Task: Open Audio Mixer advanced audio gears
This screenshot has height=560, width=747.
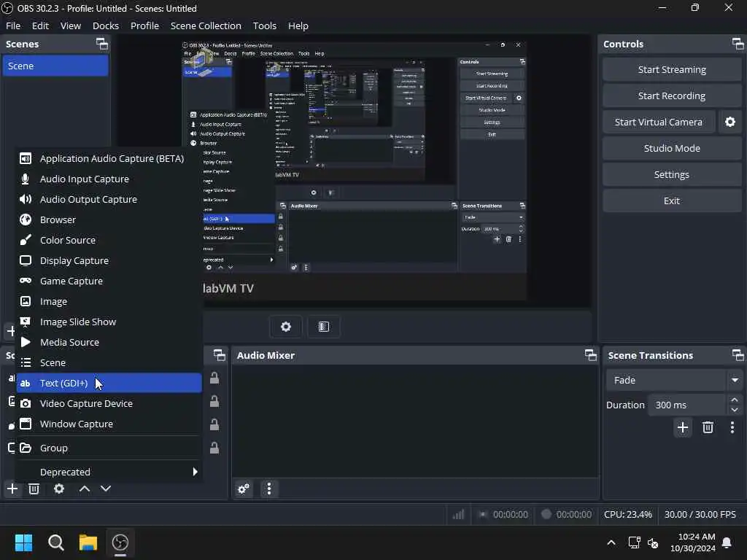Action: coord(244,489)
